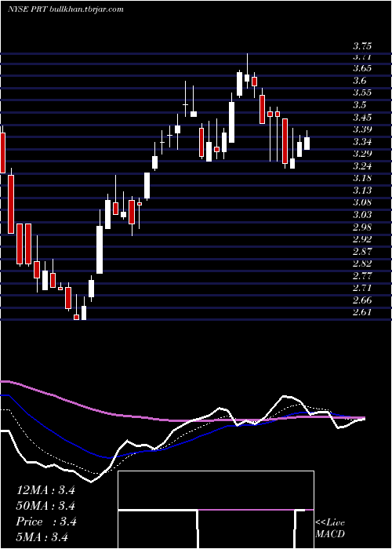Click the 3.5 price axis label
Viewport: 392px width, 549px height.
pos(359,105)
